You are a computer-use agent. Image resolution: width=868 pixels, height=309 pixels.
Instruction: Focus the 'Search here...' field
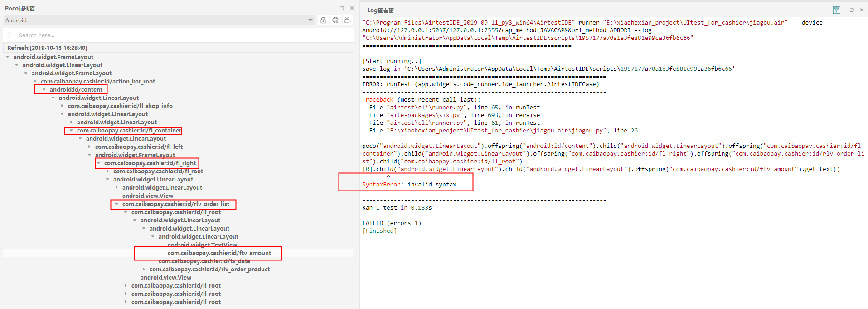point(179,35)
